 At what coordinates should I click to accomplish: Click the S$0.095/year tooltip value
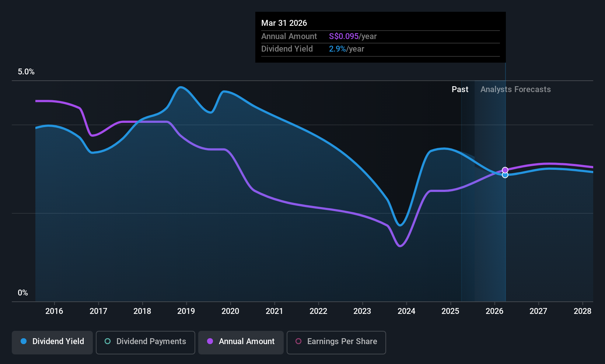(x=353, y=36)
